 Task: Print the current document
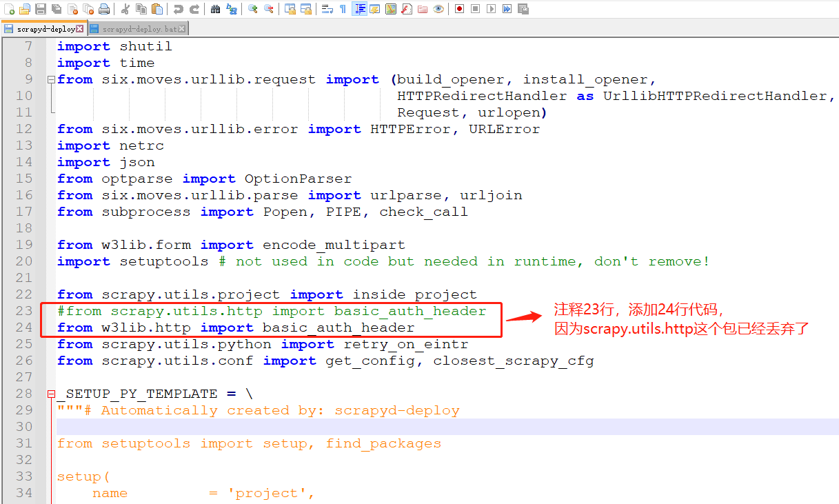pos(103,10)
